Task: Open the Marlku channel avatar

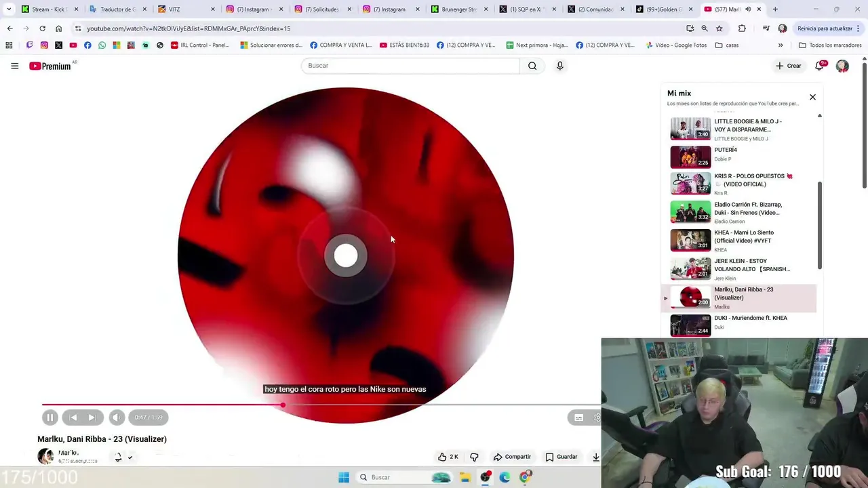Action: click(x=45, y=456)
